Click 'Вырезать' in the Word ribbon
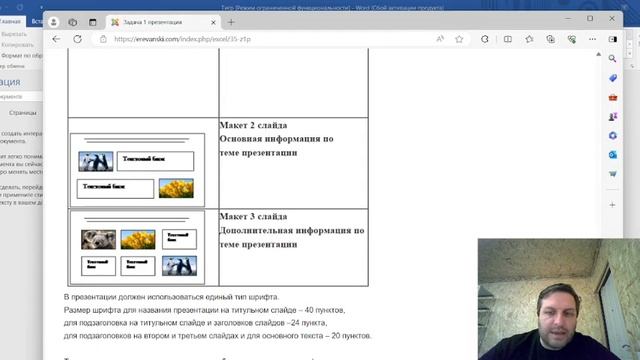640x360 pixels. 14,34
